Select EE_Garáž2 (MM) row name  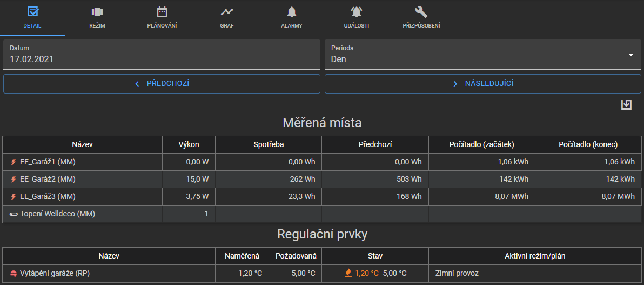(x=48, y=180)
